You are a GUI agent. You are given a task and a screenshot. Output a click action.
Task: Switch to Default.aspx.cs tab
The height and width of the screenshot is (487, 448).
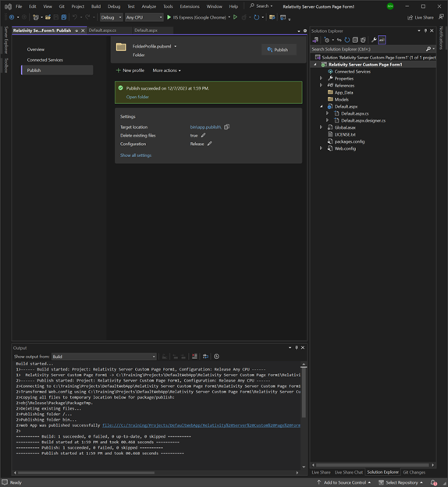pyautogui.click(x=102, y=30)
